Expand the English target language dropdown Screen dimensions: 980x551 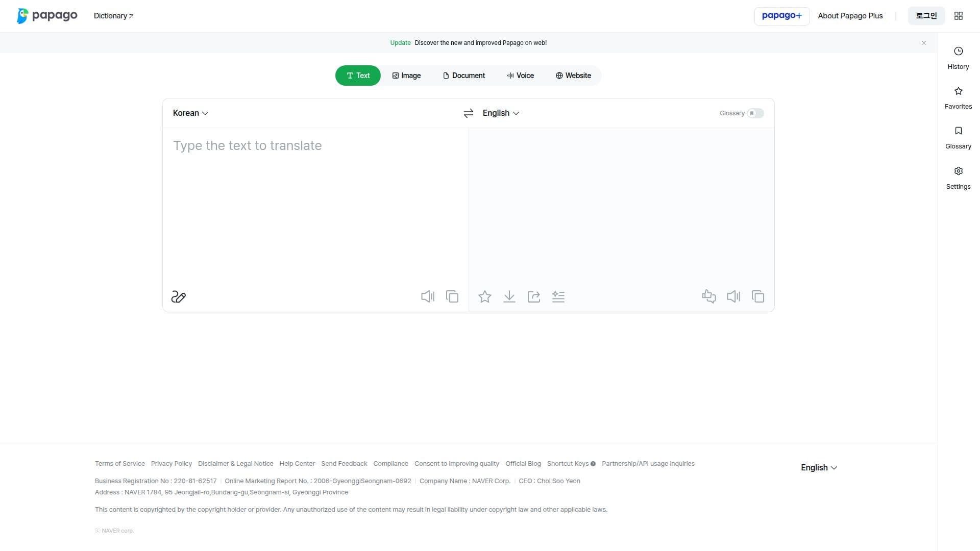point(501,113)
